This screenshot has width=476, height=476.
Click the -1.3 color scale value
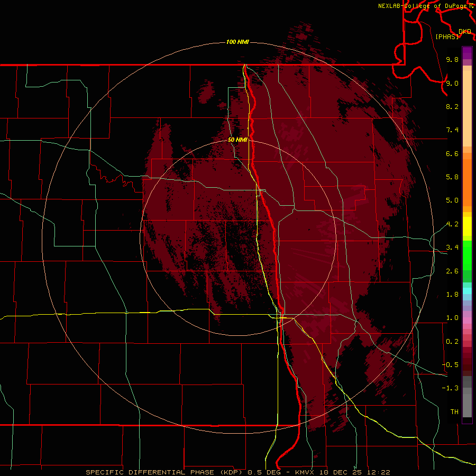pyautogui.click(x=450, y=388)
